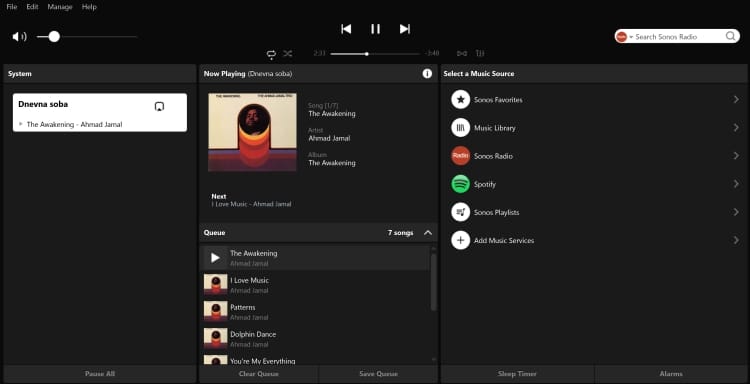The width and height of the screenshot is (750, 384).
Task: Select You're My Everything in queue
Action: coord(315,360)
